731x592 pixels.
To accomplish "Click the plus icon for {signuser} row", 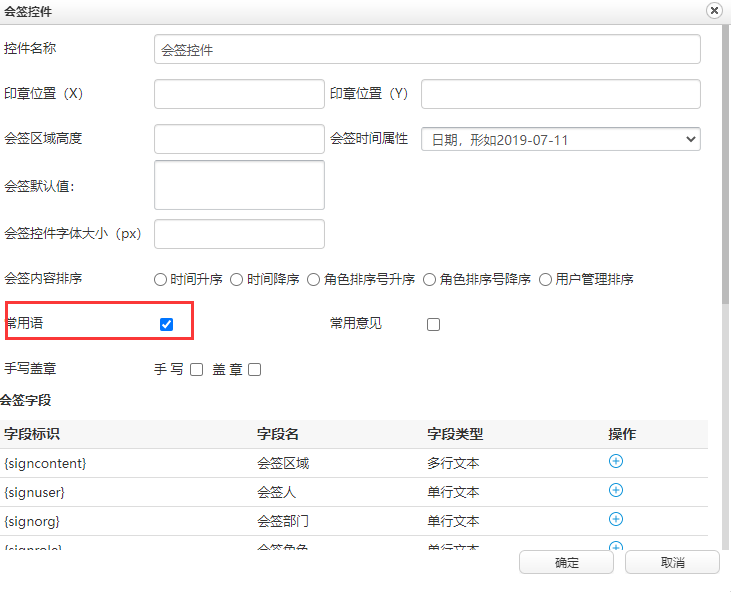I will click(x=616, y=490).
